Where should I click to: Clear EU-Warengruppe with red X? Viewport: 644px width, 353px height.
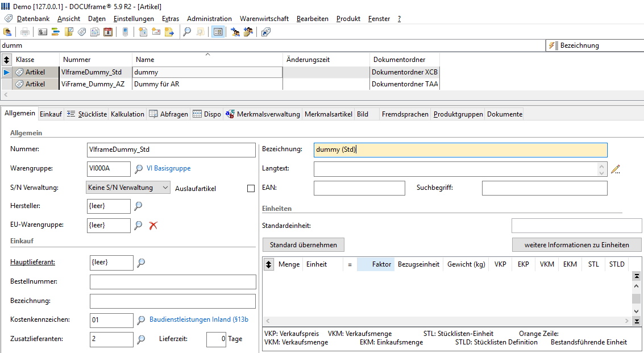coord(153,225)
